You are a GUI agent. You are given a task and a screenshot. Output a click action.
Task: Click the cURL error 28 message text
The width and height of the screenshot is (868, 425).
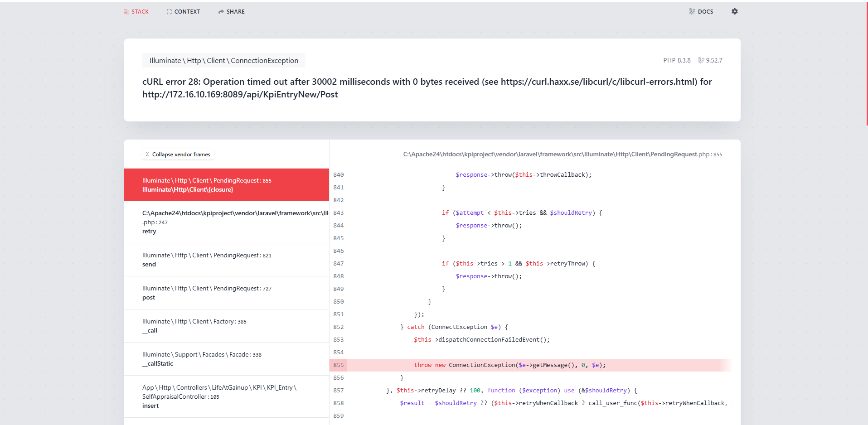click(x=427, y=88)
